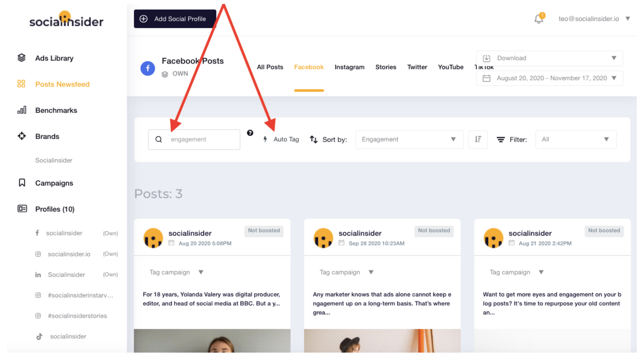This screenshot has width=644, height=353.
Task: Click the avatar on the Aug 20 2020 post
Action: [154, 238]
